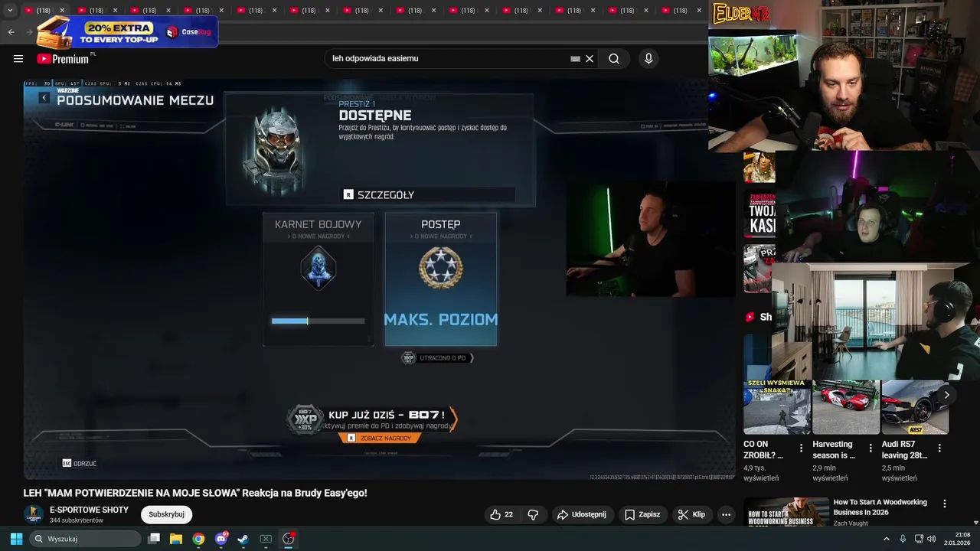Go to YouTube Premium home logo

tap(64, 59)
